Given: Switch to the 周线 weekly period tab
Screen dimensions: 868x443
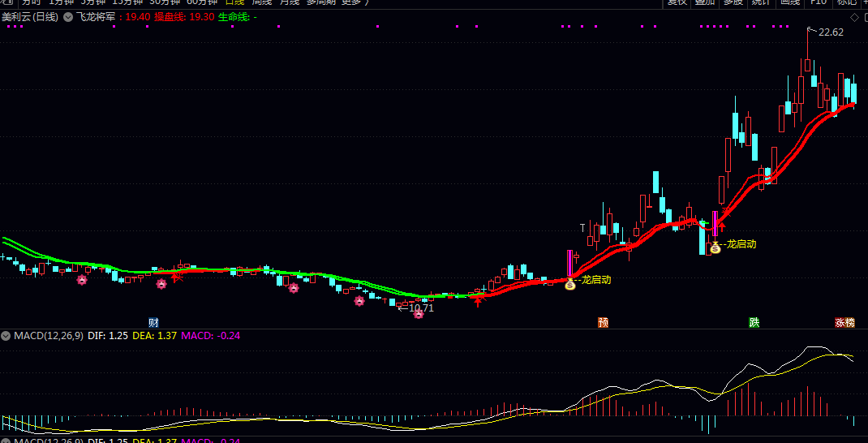Looking at the screenshot, I should tap(262, 2).
